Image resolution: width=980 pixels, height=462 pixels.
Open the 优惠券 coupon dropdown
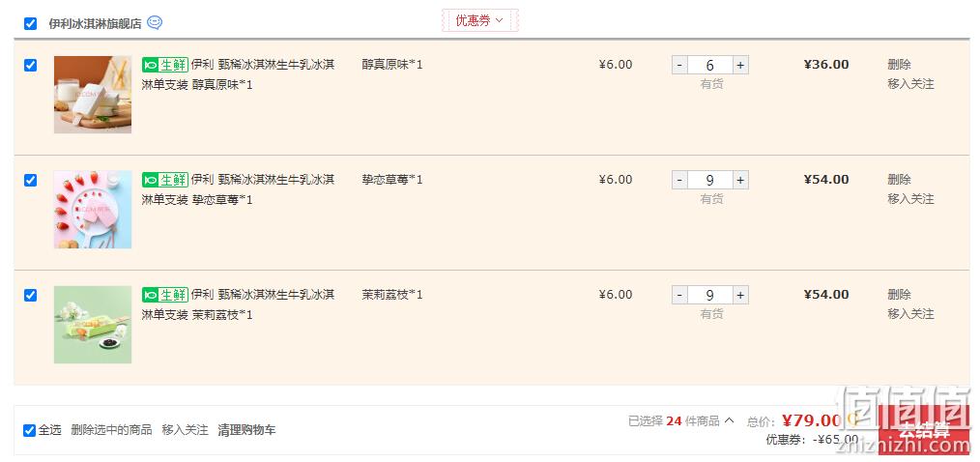pos(479,20)
